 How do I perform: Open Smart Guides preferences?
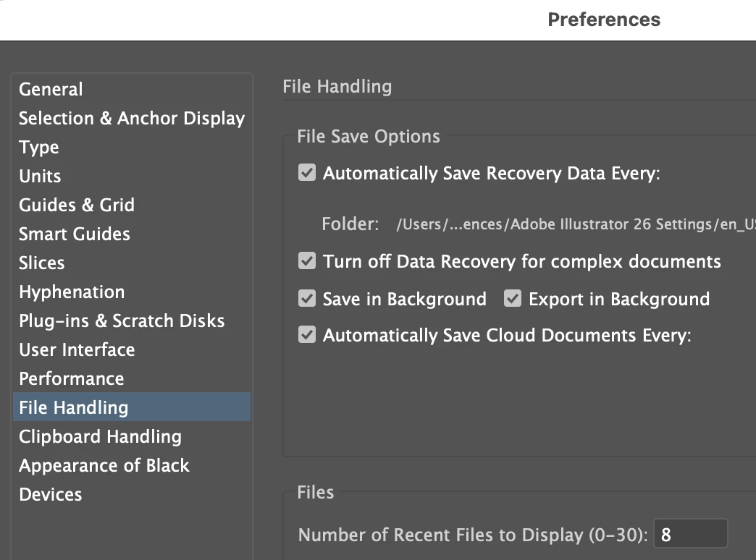tap(75, 234)
